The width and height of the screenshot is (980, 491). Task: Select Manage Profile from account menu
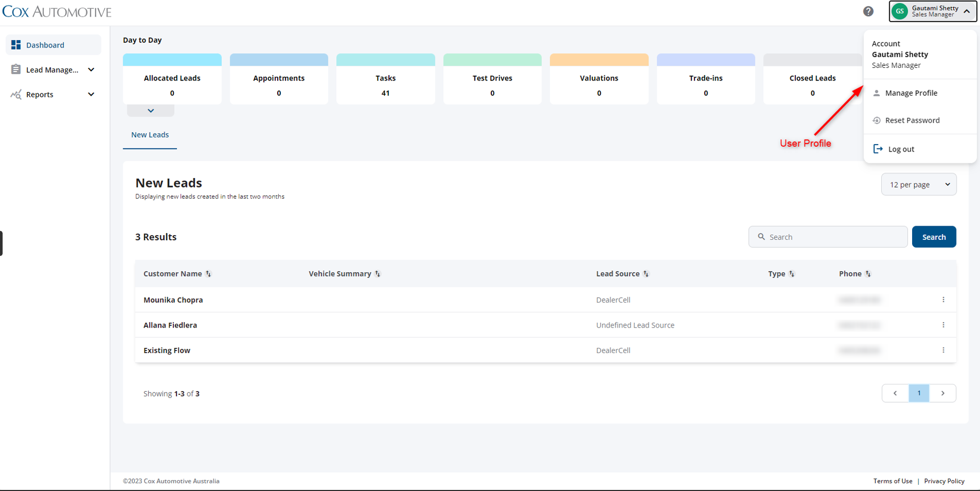click(x=911, y=93)
